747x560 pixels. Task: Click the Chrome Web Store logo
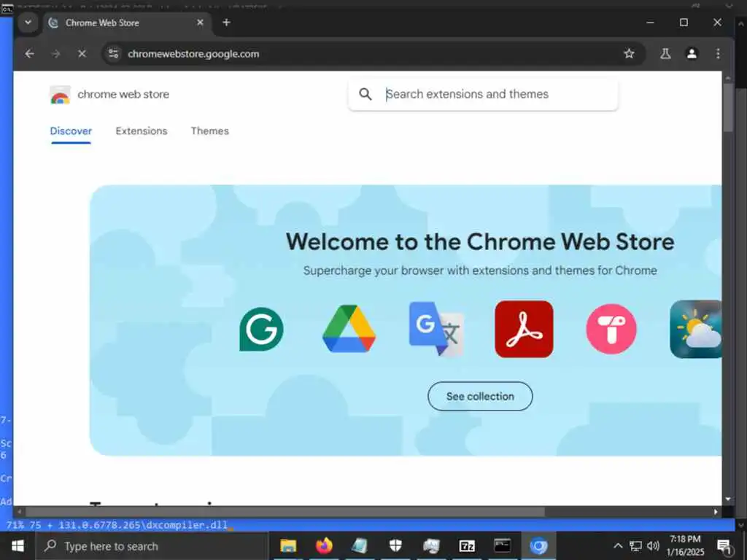click(60, 95)
